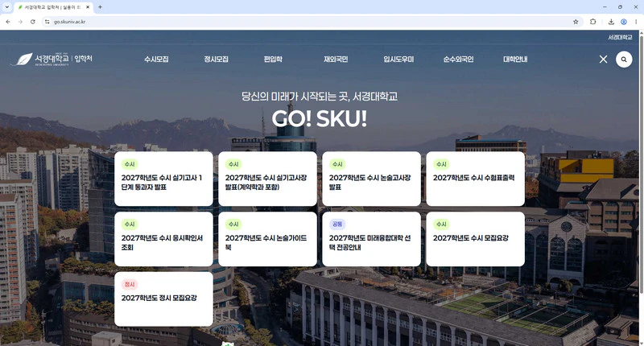The height and width of the screenshot is (346, 644).
Task: Open 미래융합대학 선택 전공안내 card
Action: point(371,239)
